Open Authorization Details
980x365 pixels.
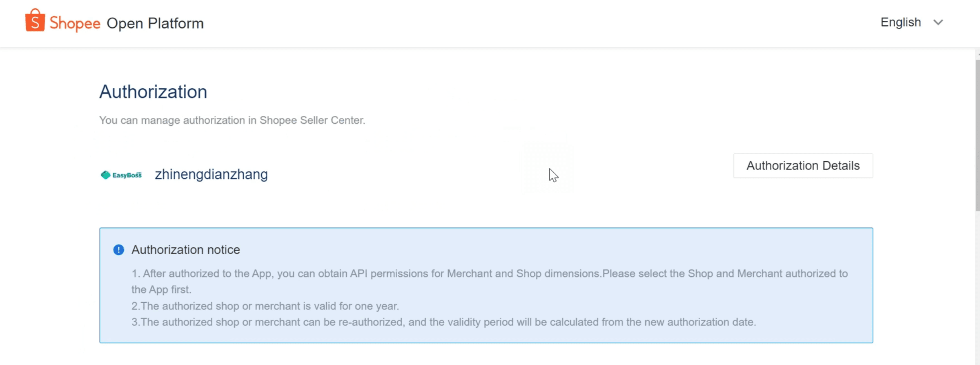pyautogui.click(x=803, y=165)
